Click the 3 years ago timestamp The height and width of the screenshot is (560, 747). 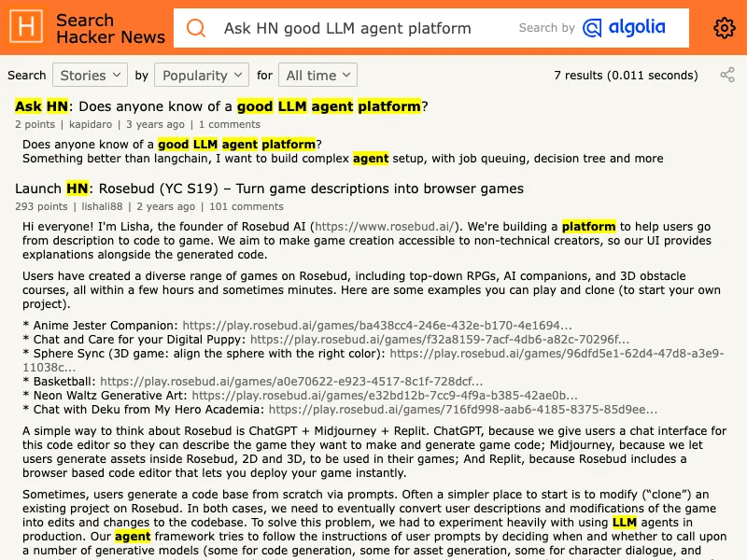point(155,124)
